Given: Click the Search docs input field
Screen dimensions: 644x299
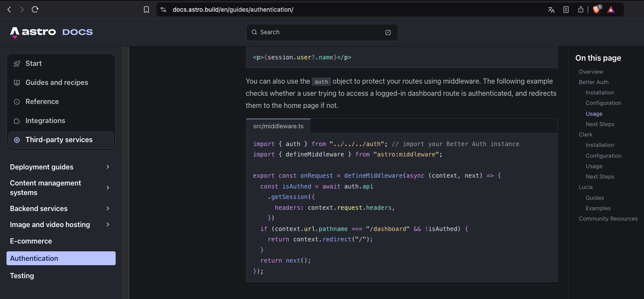Looking at the screenshot, I should (x=322, y=32).
